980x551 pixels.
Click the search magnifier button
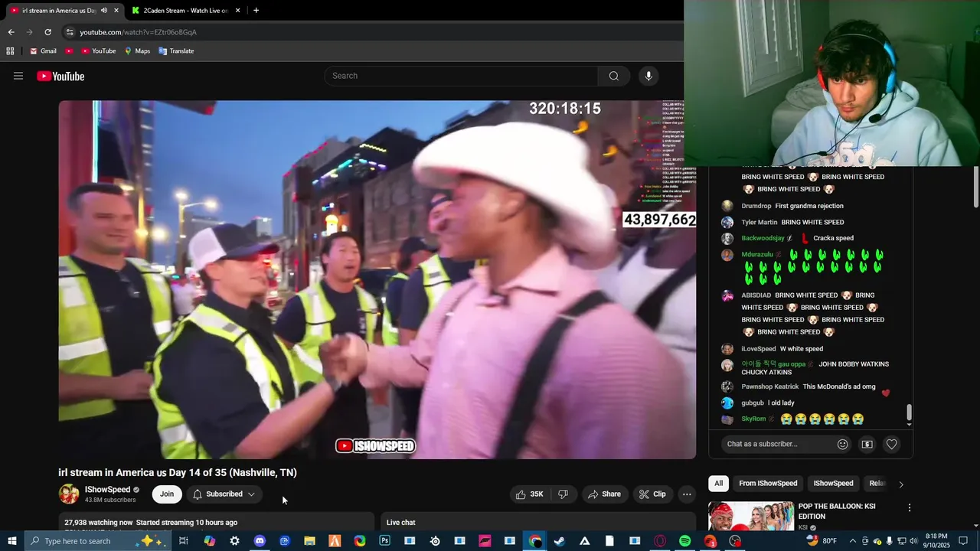(613, 76)
